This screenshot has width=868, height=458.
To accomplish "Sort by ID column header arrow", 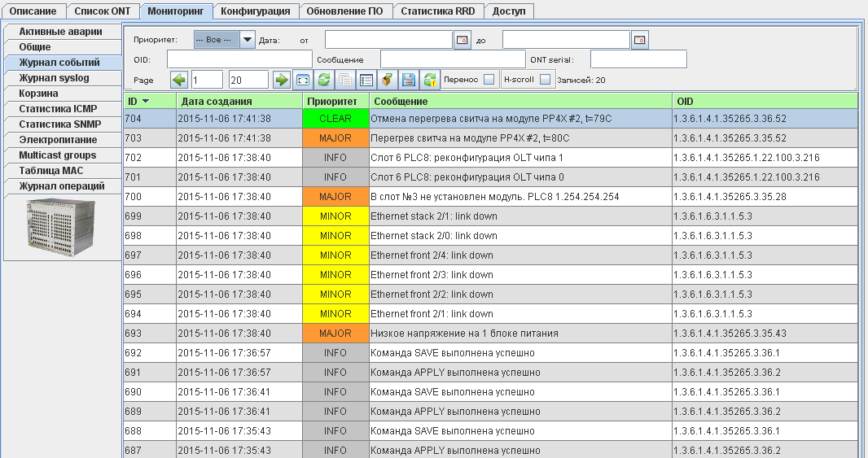I will (146, 102).
